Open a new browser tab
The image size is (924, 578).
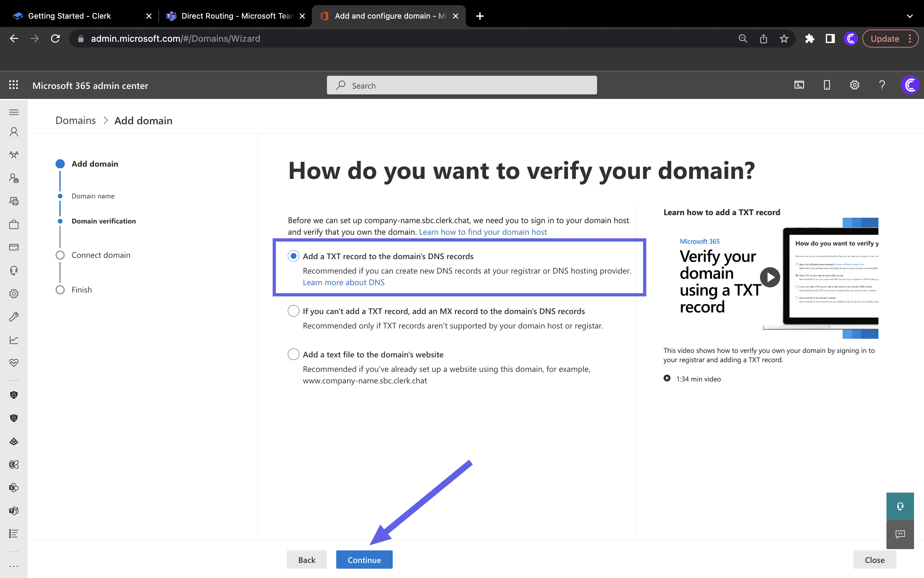[480, 16]
